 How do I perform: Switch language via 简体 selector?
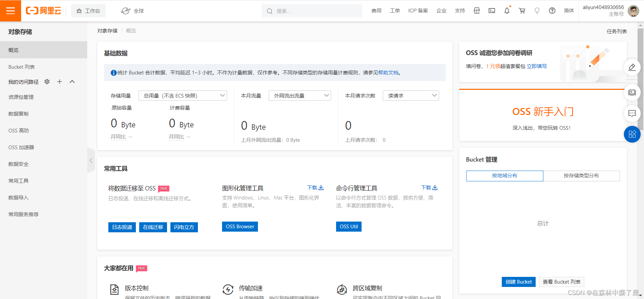pos(569,11)
